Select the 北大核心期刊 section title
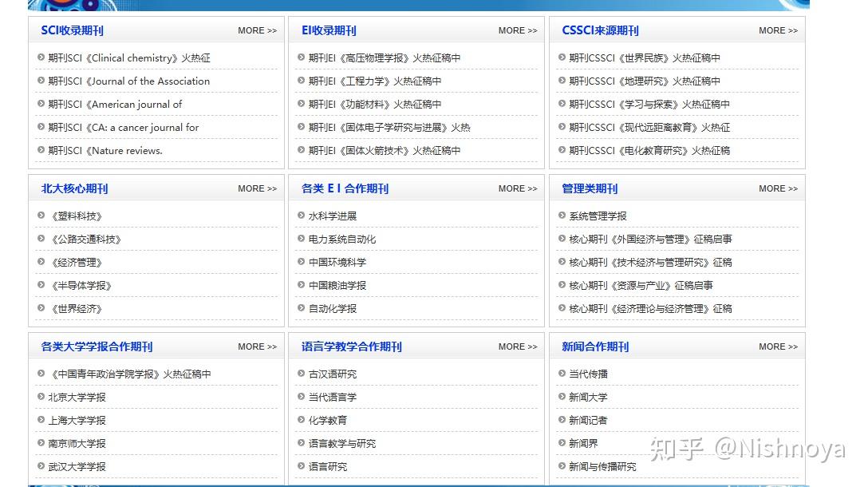This screenshot has width=868, height=487. click(73, 189)
